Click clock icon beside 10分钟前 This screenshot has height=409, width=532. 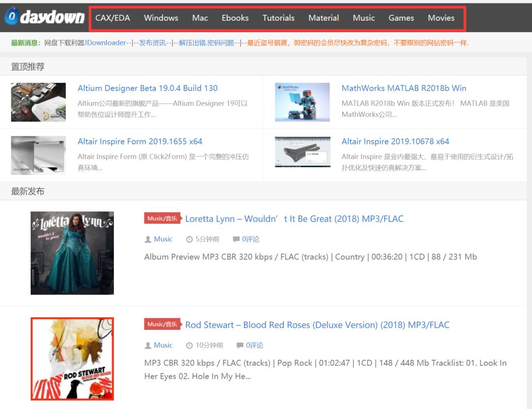click(x=189, y=345)
